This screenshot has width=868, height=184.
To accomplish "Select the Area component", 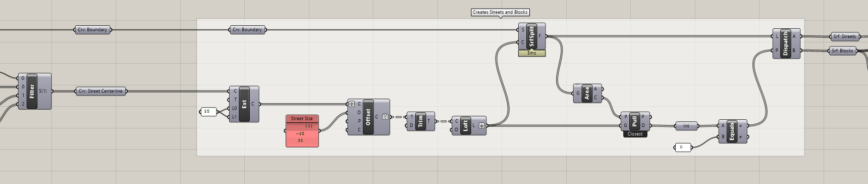I will tap(587, 93).
